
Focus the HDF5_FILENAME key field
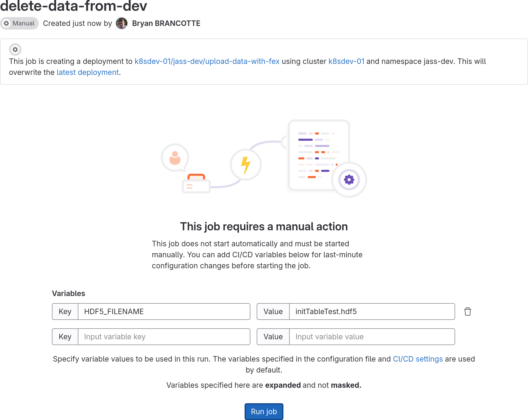coord(164,312)
